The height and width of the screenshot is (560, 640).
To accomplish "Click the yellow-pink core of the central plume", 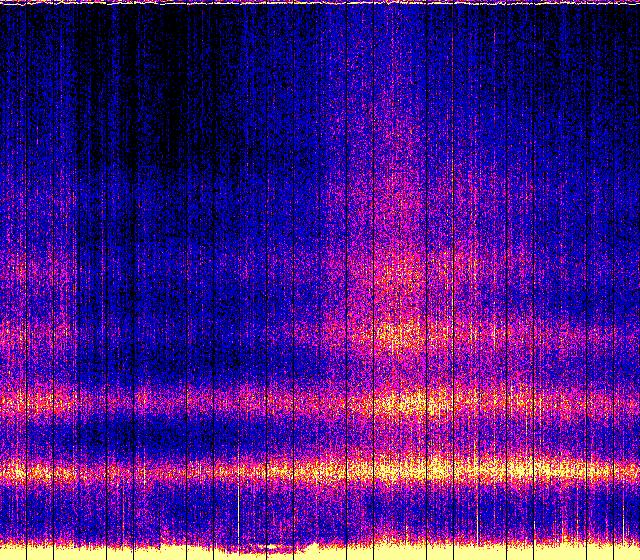I will tap(400, 330).
